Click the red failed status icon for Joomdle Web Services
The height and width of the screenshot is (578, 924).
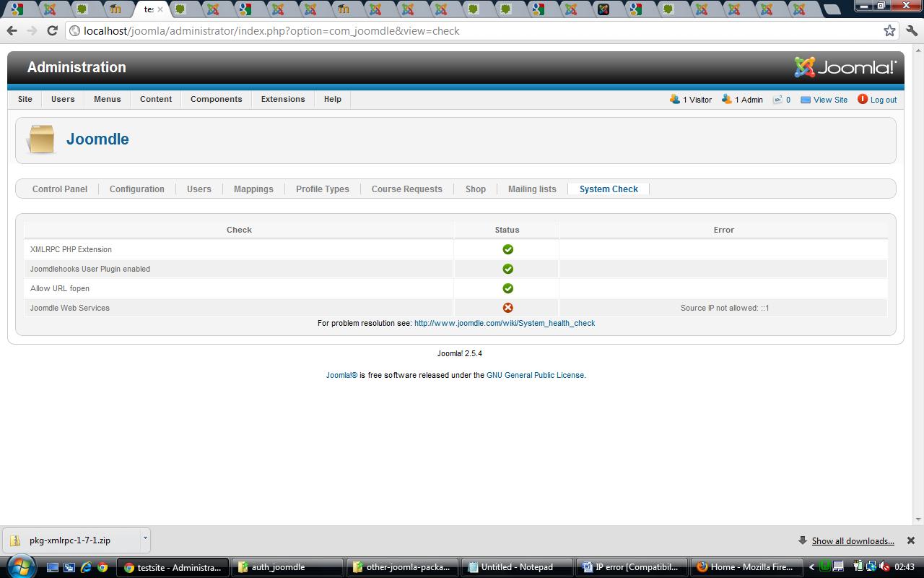coord(507,308)
